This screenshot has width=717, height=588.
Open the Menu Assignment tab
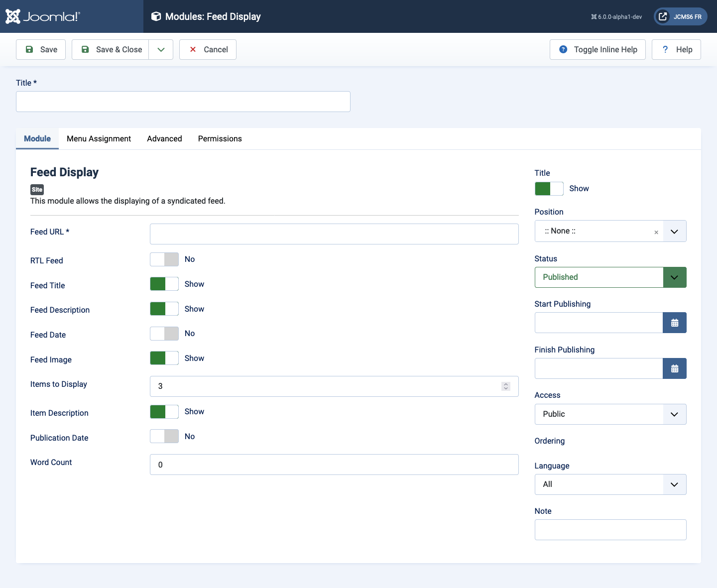pyautogui.click(x=99, y=138)
